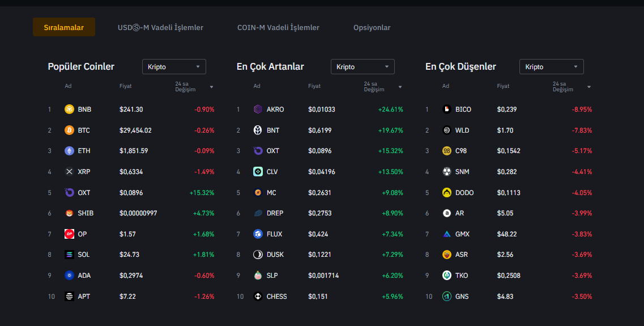This screenshot has width=644, height=326.
Task: Open the BICO row in En Çok Düşenler
Action: 508,109
